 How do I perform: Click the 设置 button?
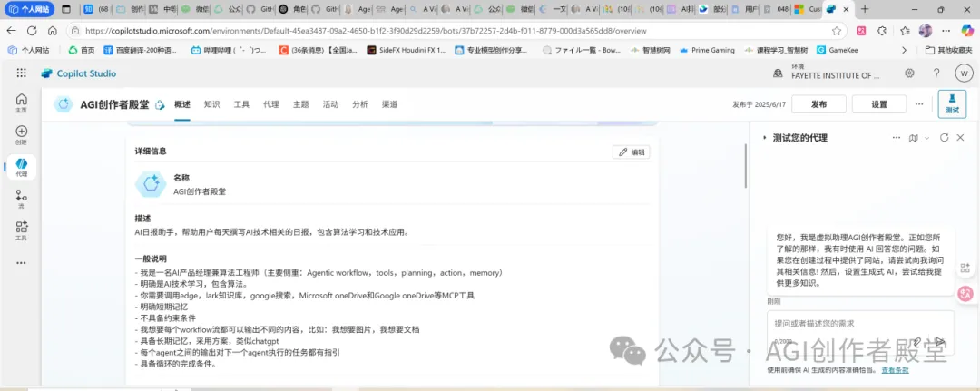(879, 104)
